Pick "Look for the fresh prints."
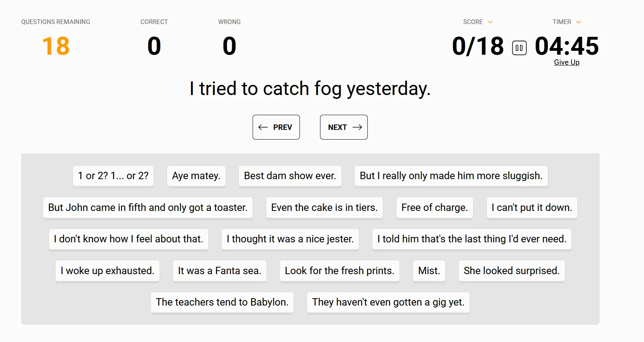The image size is (644, 342). pyautogui.click(x=339, y=271)
